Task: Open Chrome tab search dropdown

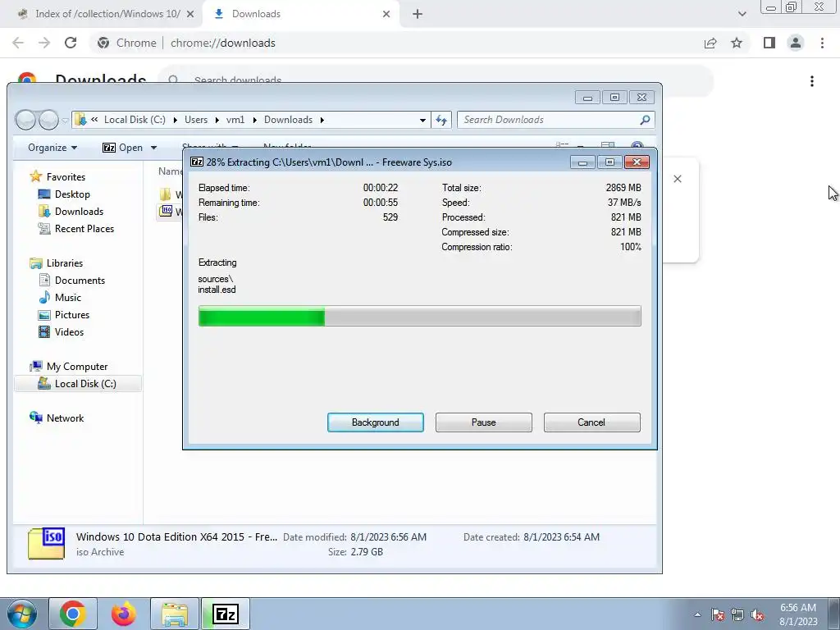Action: tap(742, 15)
